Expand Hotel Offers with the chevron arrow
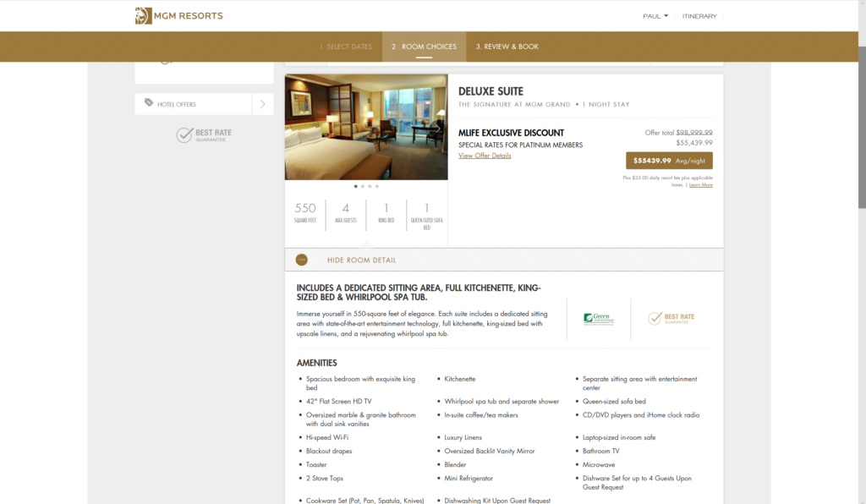This screenshot has width=866, height=504. pyautogui.click(x=262, y=104)
